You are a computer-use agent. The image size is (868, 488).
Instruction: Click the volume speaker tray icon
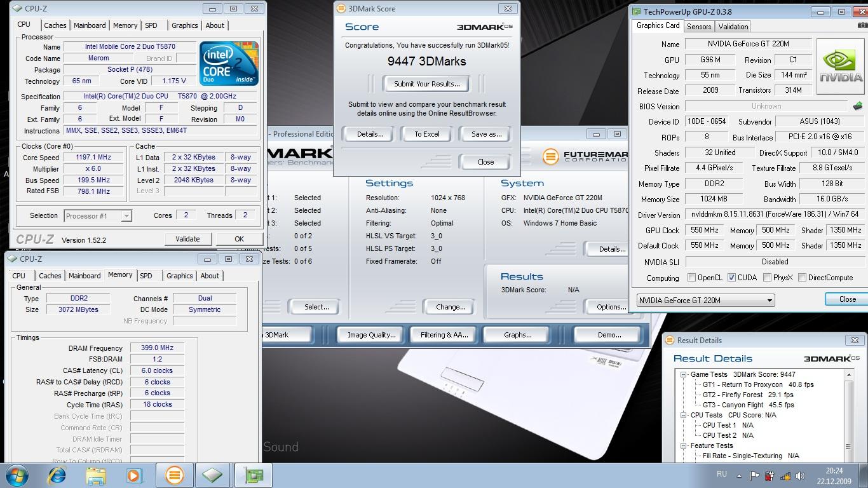click(801, 475)
